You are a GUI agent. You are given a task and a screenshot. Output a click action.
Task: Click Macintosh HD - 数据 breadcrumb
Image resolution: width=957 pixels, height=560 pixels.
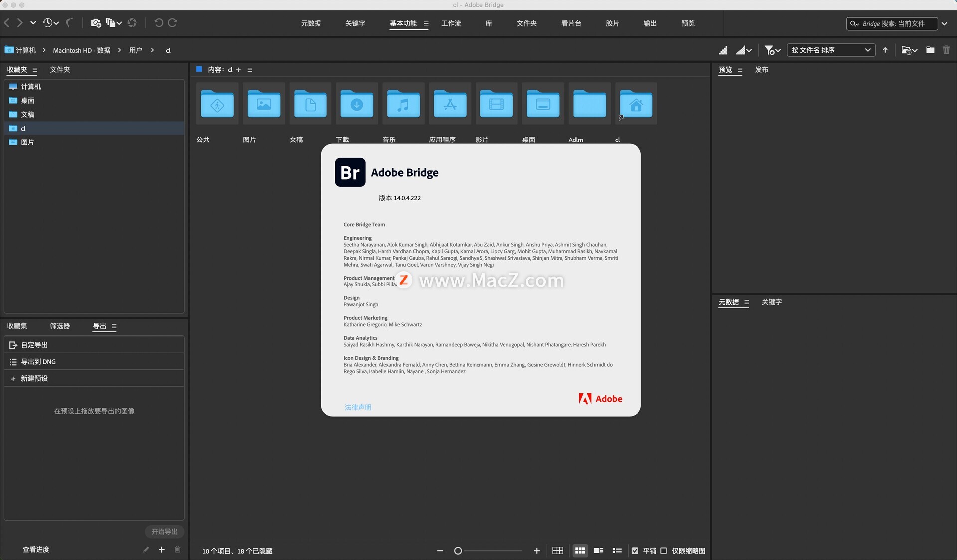(81, 50)
